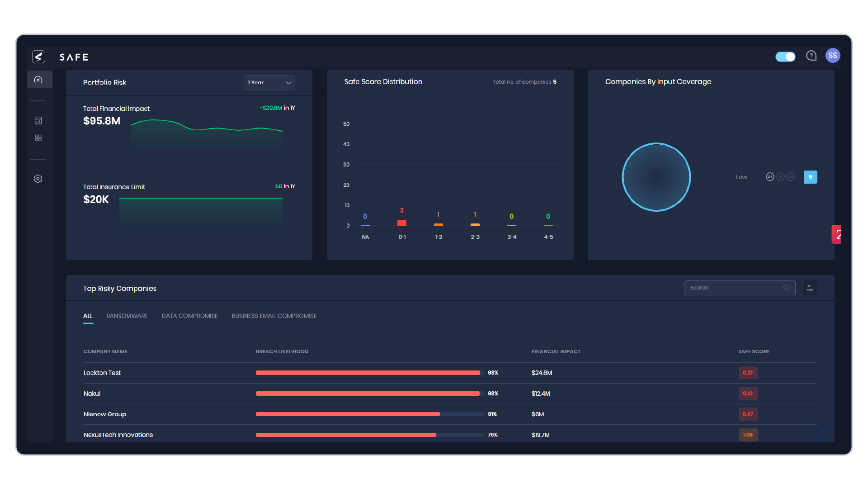
Task: Open the Lockton Test company row
Action: click(450, 373)
